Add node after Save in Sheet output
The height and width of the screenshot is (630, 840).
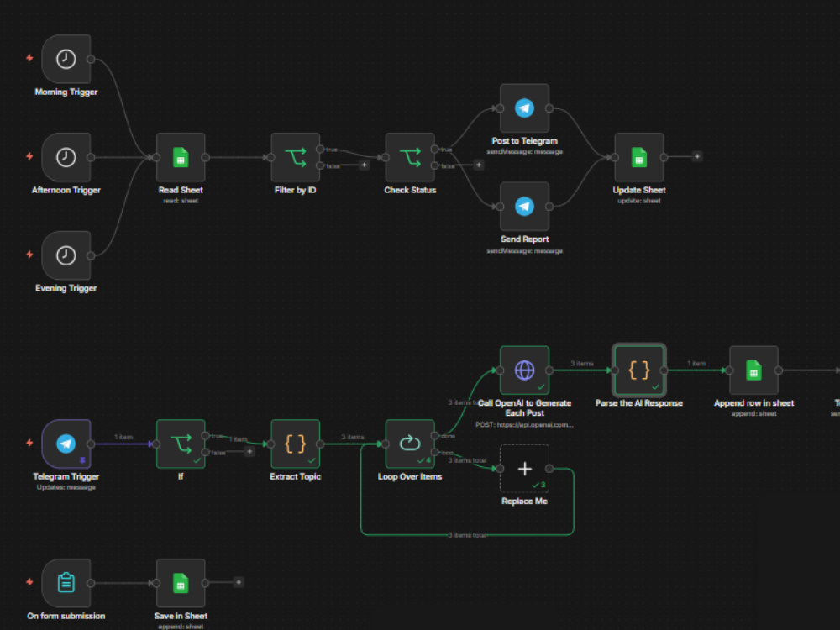tap(239, 582)
